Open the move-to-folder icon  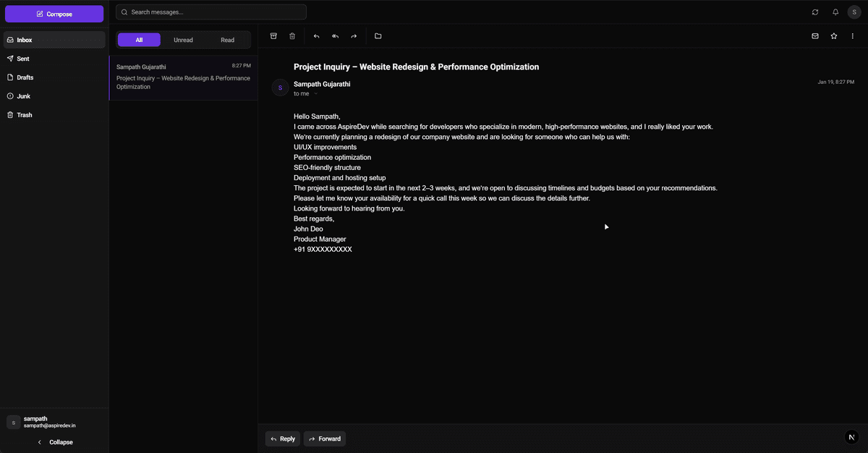click(378, 36)
